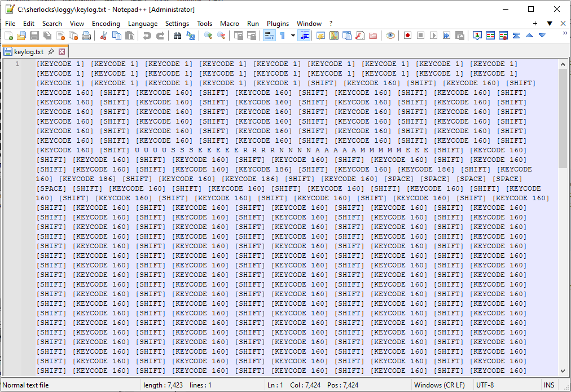Click the Close All documents toolbar icon
This screenshot has height=392, width=571.
73,36
